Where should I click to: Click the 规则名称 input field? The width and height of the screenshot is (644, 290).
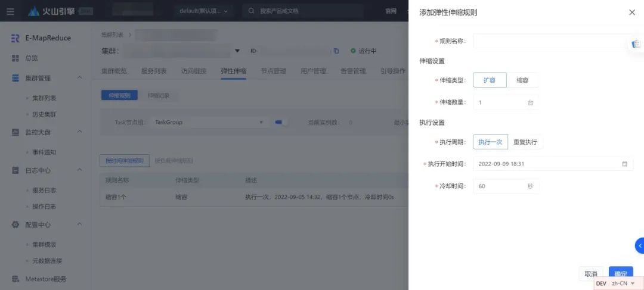(x=553, y=41)
